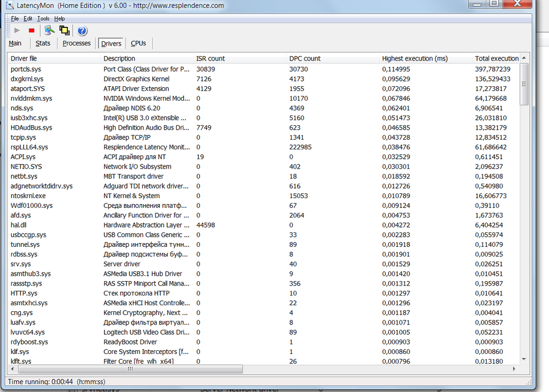The height and width of the screenshot is (392, 549).
Task: Select the srv.sys driver row
Action: 264,264
